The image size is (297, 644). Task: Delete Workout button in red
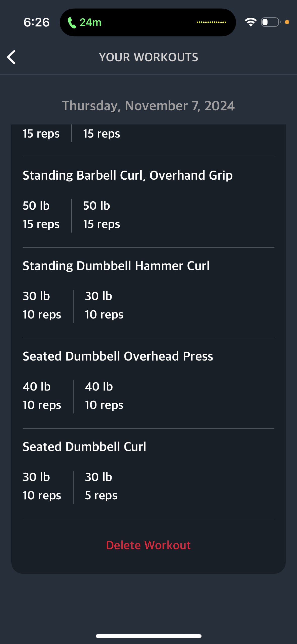[x=148, y=545]
